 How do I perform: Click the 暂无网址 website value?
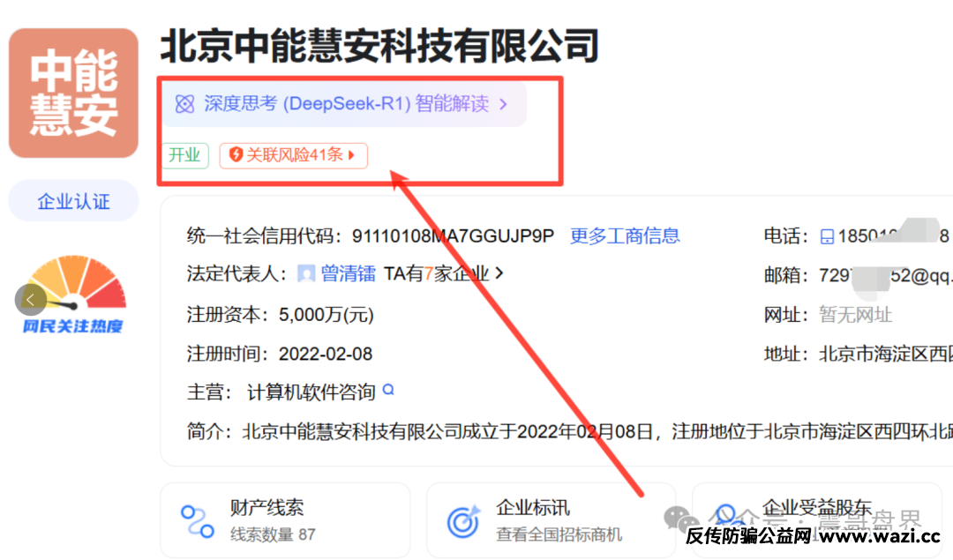click(x=855, y=315)
